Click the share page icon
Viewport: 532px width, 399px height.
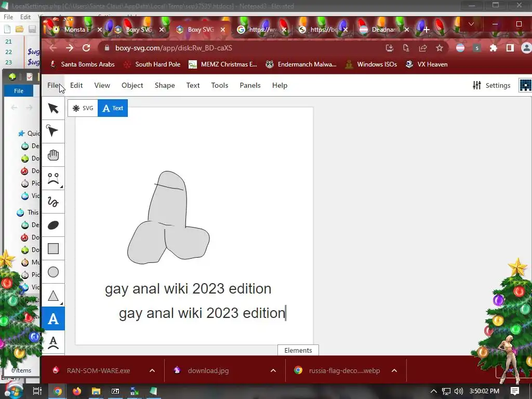point(423,48)
